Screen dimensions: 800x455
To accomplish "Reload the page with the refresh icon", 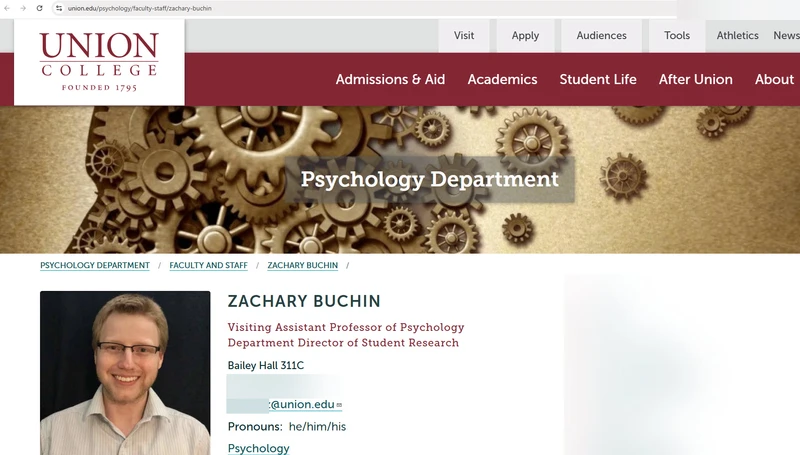I will point(39,8).
